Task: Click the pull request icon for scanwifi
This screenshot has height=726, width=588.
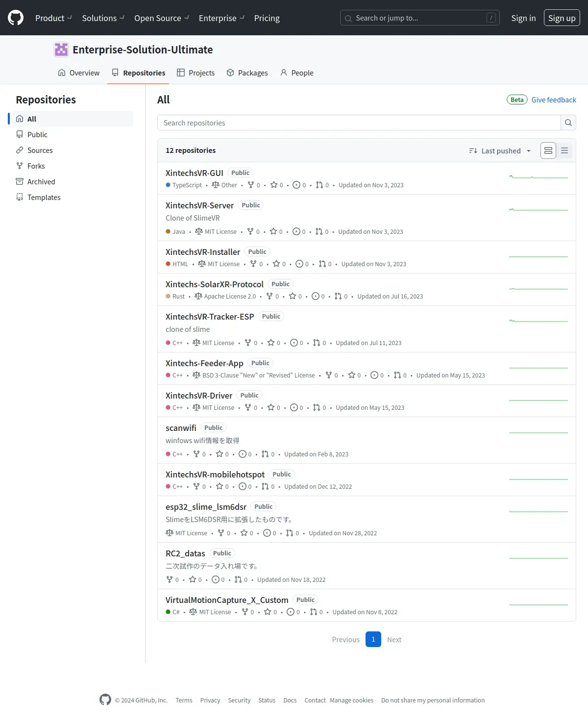Action: (265, 454)
